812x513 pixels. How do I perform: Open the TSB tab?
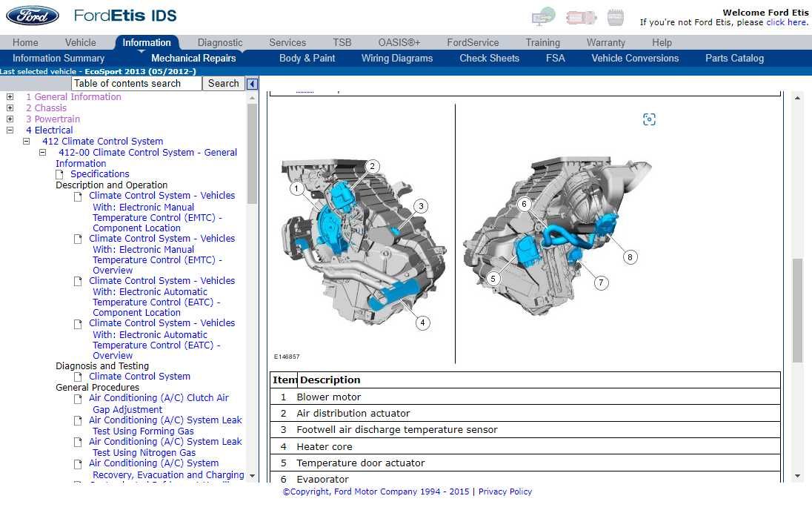click(x=342, y=42)
